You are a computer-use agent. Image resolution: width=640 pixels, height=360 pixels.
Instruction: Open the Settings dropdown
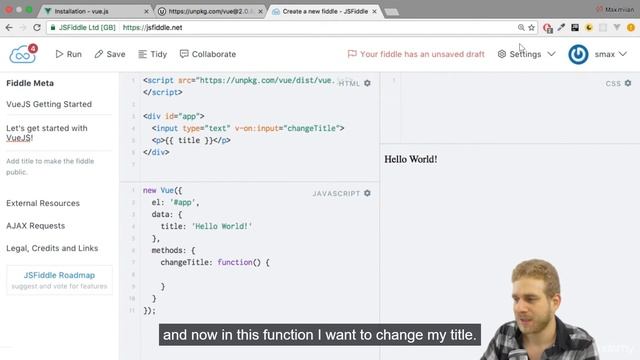pos(526,54)
